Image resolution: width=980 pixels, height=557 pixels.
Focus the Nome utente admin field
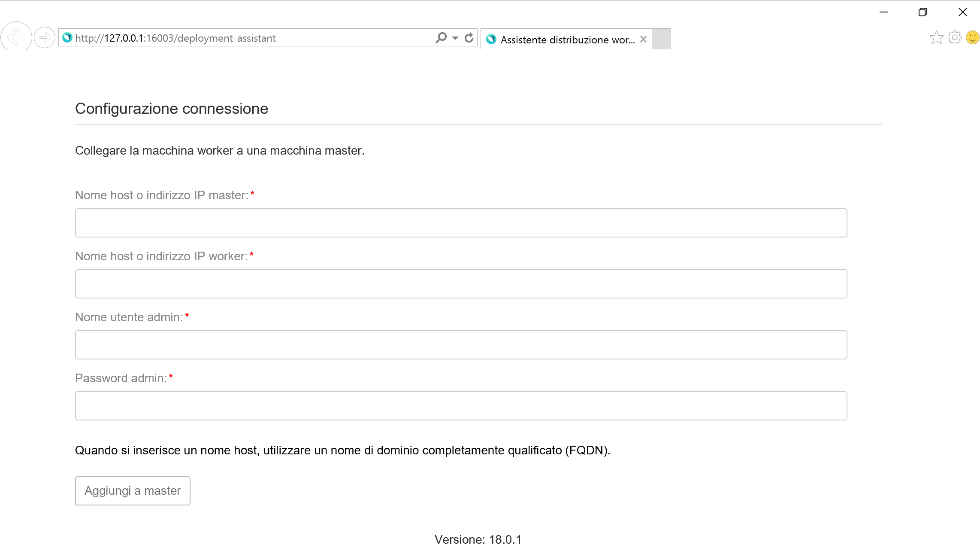pos(461,345)
